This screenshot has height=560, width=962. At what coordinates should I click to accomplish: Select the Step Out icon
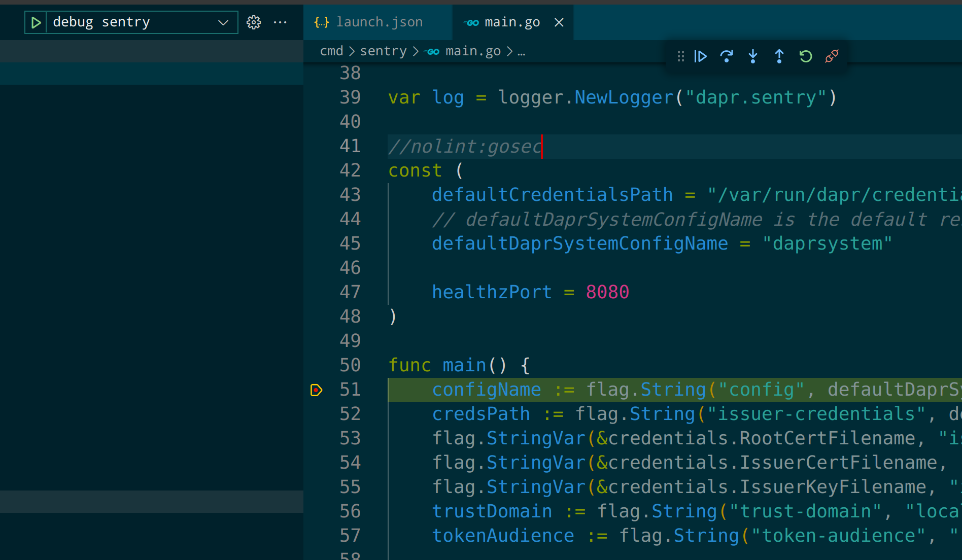click(x=779, y=56)
